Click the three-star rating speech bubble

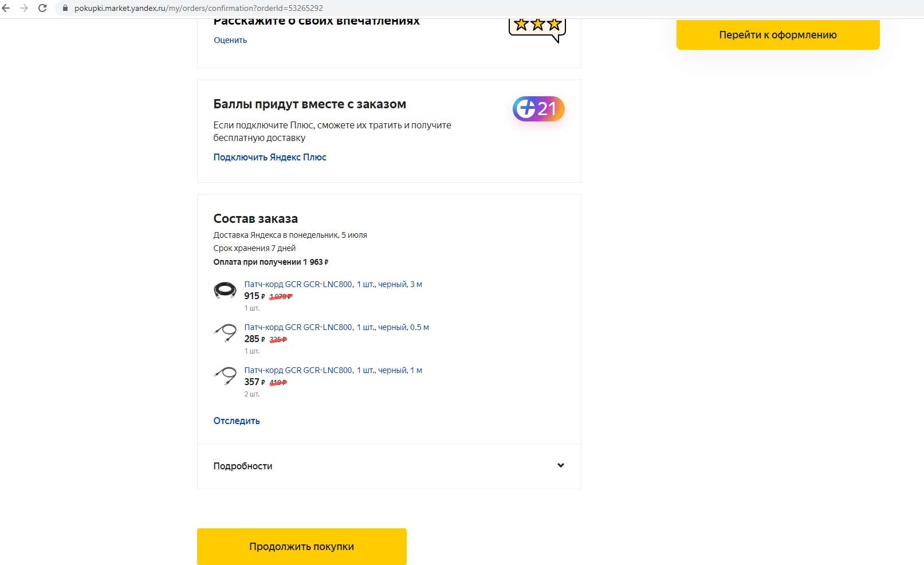(x=537, y=29)
